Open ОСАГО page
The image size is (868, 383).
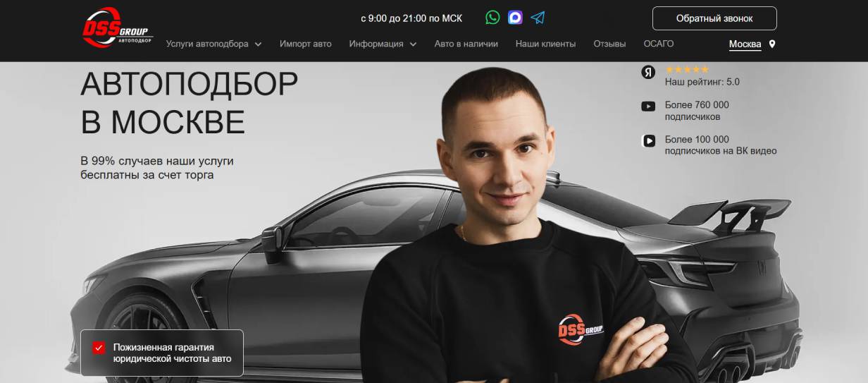pyautogui.click(x=659, y=44)
